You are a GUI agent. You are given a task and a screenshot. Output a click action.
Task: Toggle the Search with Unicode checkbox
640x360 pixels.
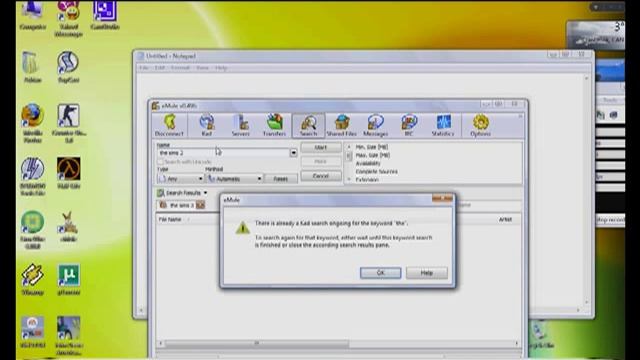(160, 162)
